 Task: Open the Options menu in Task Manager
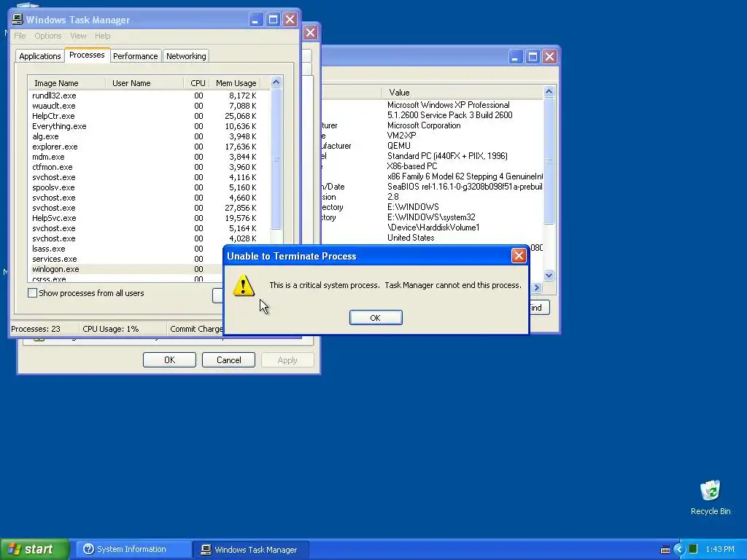click(47, 36)
